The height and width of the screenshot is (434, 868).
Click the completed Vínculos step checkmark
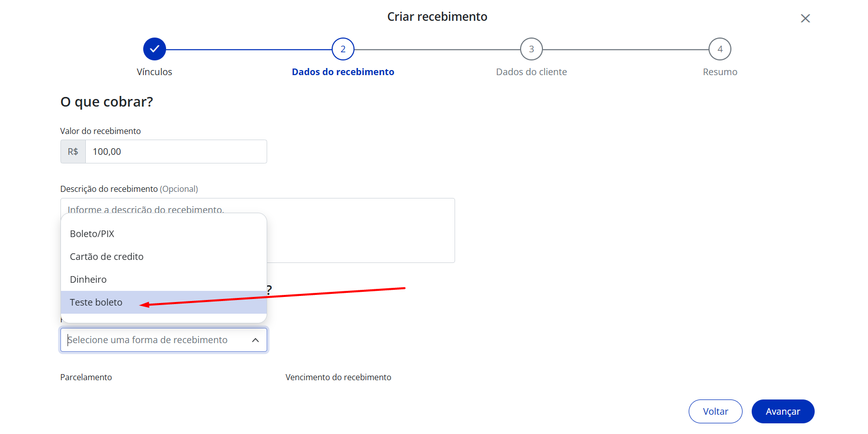click(154, 49)
